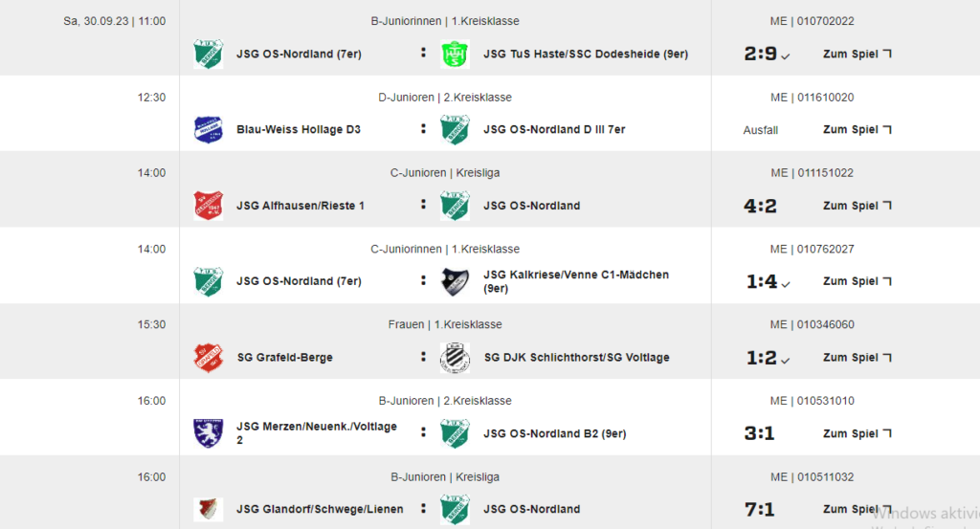The height and width of the screenshot is (529, 980).
Task: Click SG Grafeld-Berge red club logo
Action: point(208,357)
